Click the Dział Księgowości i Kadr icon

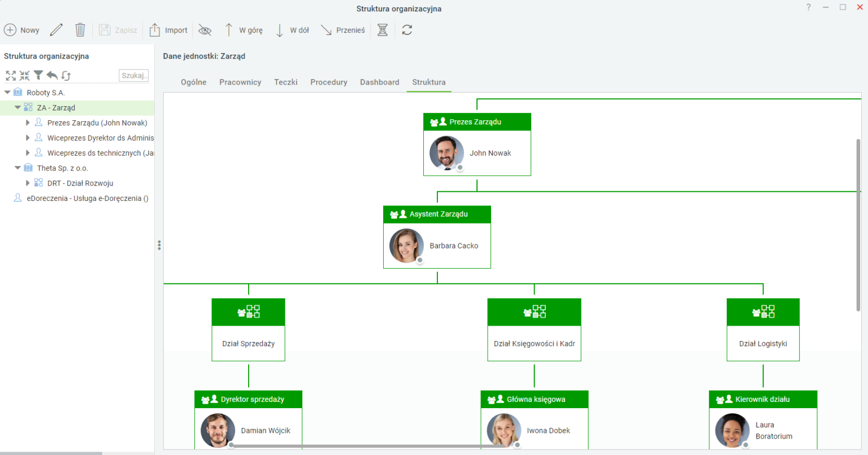(535, 312)
